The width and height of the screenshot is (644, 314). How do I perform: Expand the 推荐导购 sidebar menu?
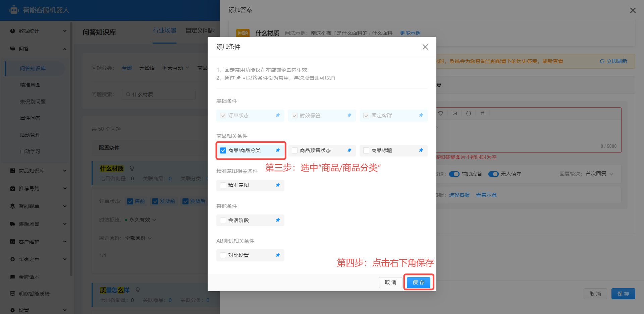65,188
